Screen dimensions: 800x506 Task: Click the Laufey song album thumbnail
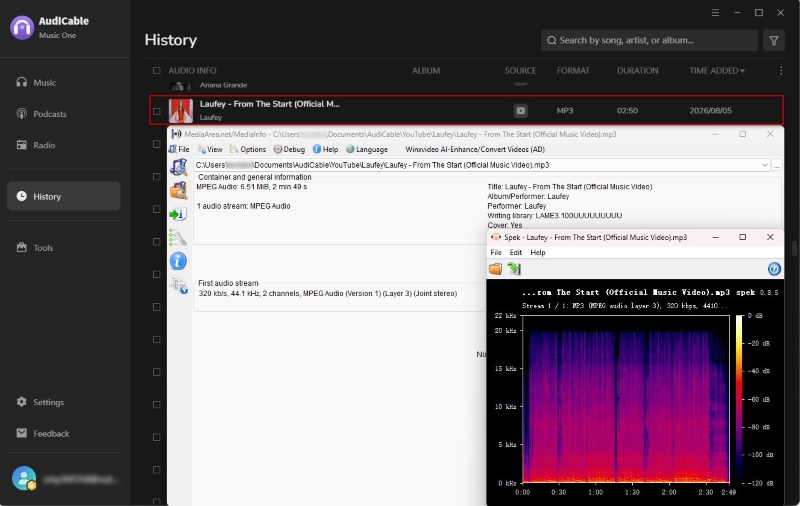pyautogui.click(x=181, y=111)
